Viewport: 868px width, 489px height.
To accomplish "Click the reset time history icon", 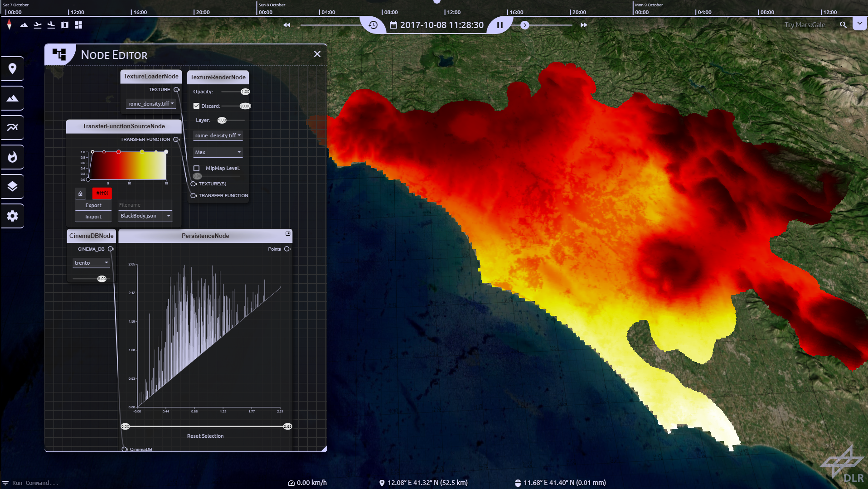I will click(x=373, y=25).
